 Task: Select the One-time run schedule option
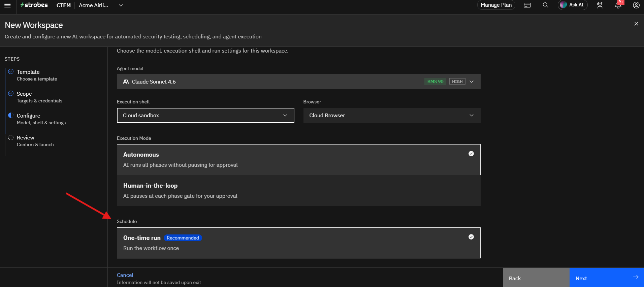[298, 243]
